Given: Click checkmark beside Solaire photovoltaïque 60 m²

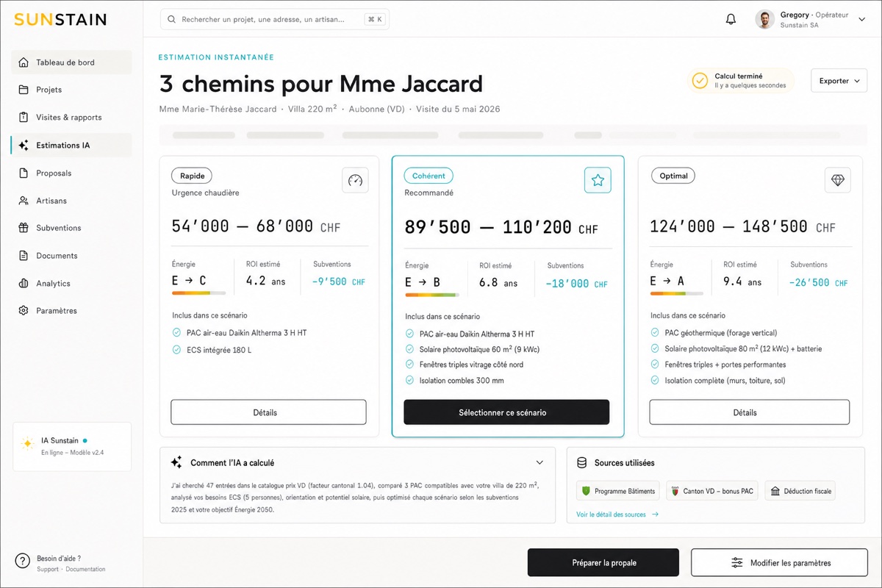Looking at the screenshot, I should [409, 350].
